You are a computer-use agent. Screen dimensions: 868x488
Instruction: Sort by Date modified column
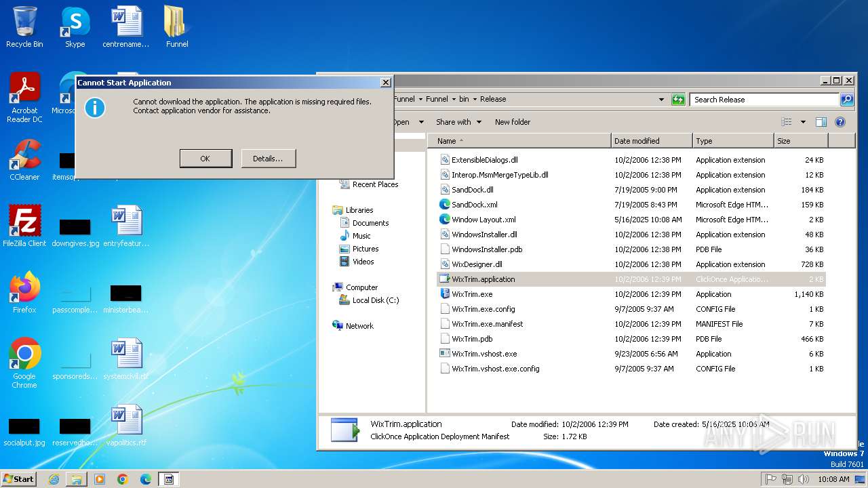pyautogui.click(x=652, y=141)
